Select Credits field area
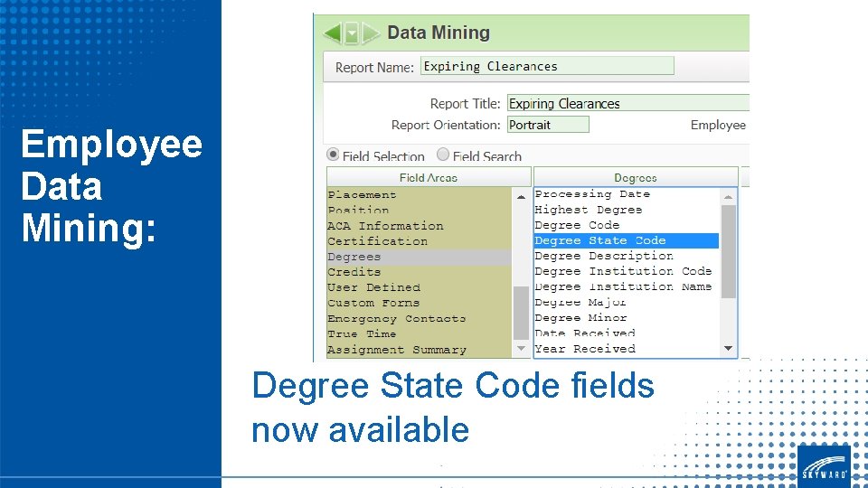The height and width of the screenshot is (488, 868). pos(419,272)
